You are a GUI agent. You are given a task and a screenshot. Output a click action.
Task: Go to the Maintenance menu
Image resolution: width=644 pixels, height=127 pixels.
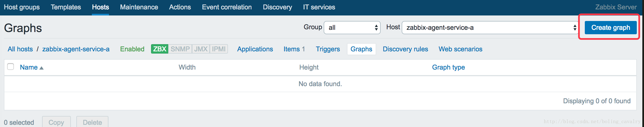click(x=139, y=7)
